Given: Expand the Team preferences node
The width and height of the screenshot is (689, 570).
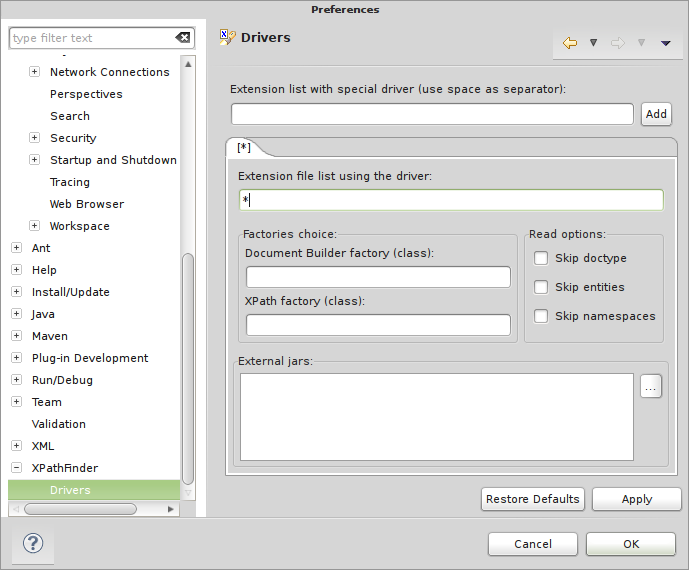Looking at the screenshot, I should [x=16, y=401].
